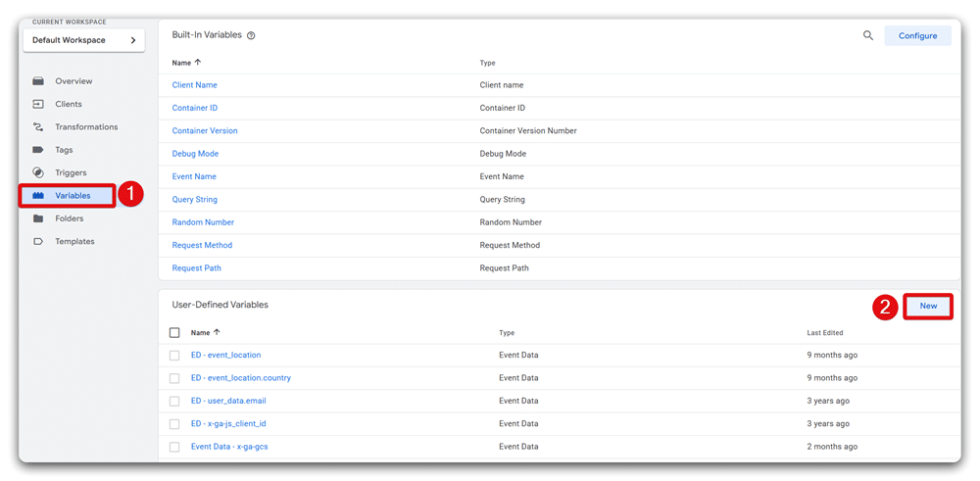Open the Request Method variable
The height and width of the screenshot is (481, 980).
202,246
